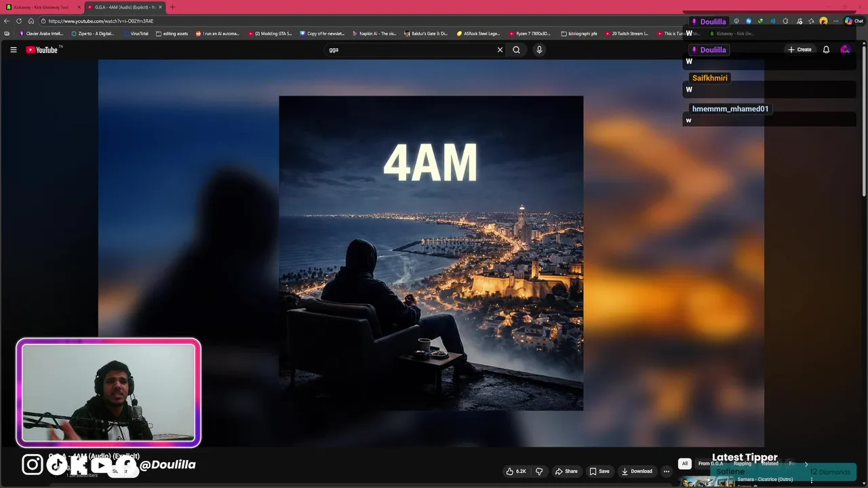Click the browser Home button
Viewport: 868px width, 488px height.
(31, 21)
